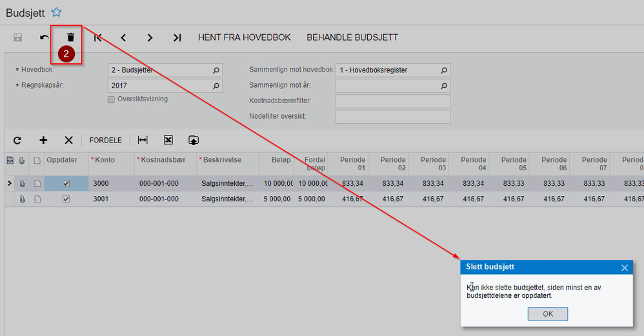Expand row arrow for account 3000
644x336 pixels.
10,183
